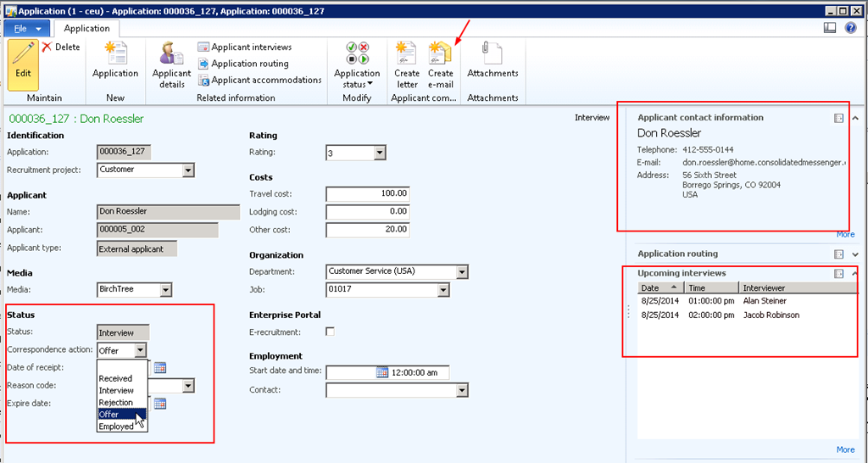This screenshot has width=868, height=463.
Task: Click the new Application ribbon icon
Action: [115, 54]
